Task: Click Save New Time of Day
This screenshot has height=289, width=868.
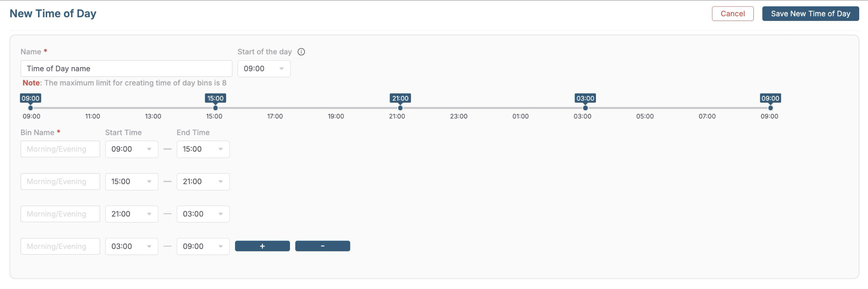Action: tap(810, 14)
